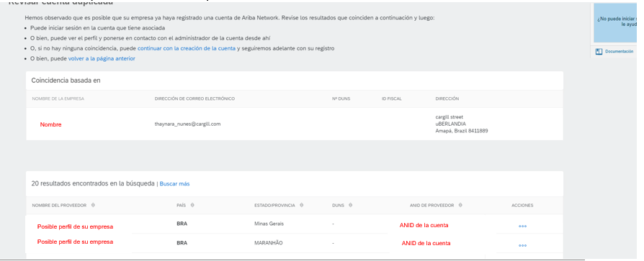Click the 'ESTADO/PROVINCIA' header label

(274, 205)
